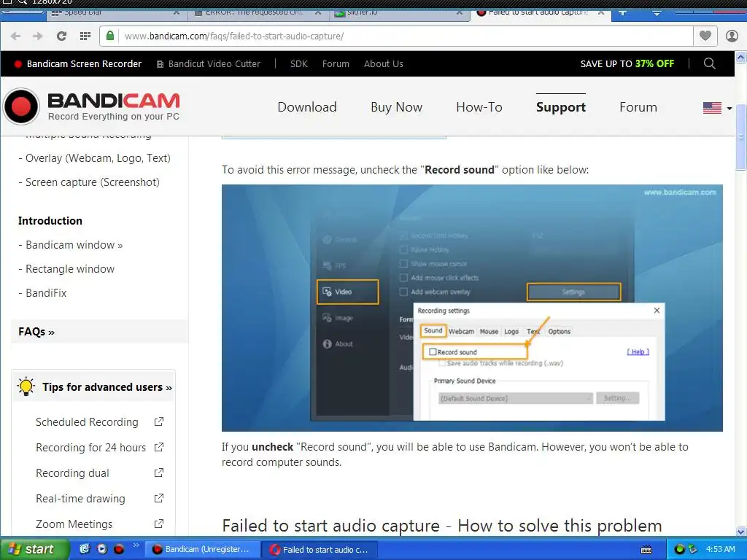The width and height of the screenshot is (747, 560).
Task: Open Tips for advanced users heading
Action: (x=107, y=386)
